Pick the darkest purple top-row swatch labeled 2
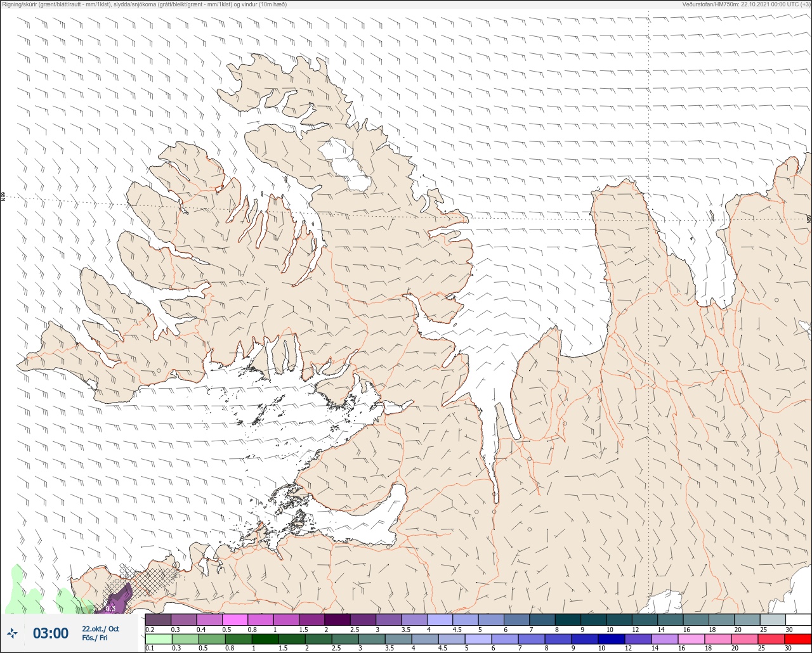 point(337,619)
